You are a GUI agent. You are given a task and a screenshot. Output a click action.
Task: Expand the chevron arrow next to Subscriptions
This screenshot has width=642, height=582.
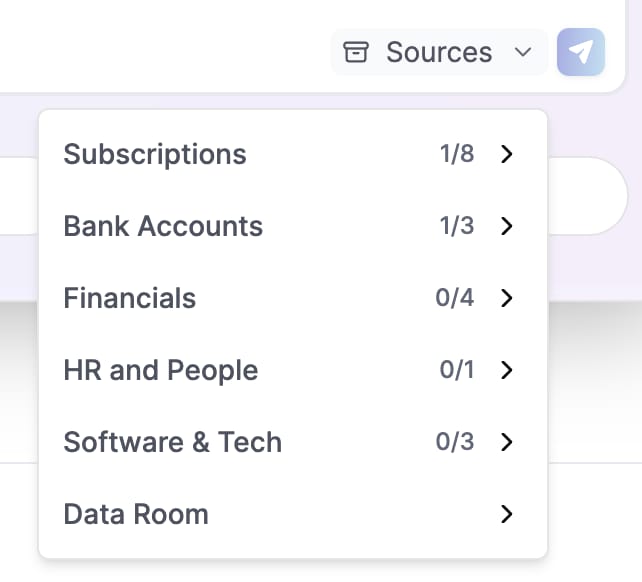point(507,154)
